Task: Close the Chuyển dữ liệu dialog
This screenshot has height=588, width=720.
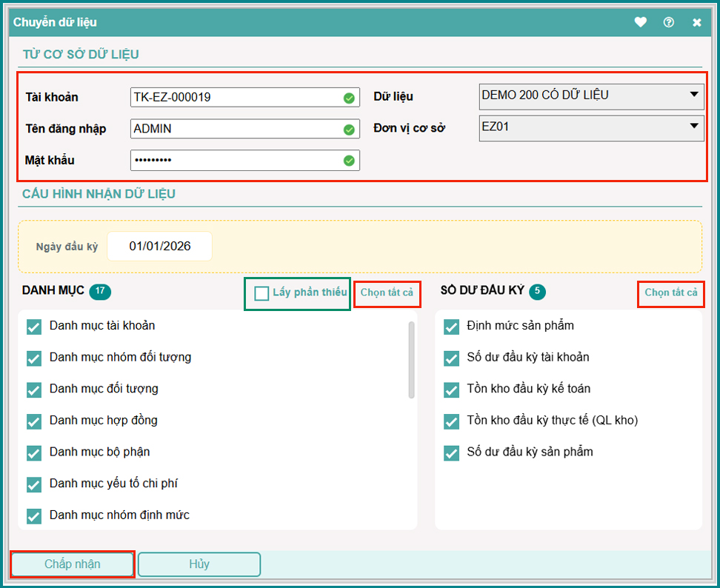Action: [697, 22]
